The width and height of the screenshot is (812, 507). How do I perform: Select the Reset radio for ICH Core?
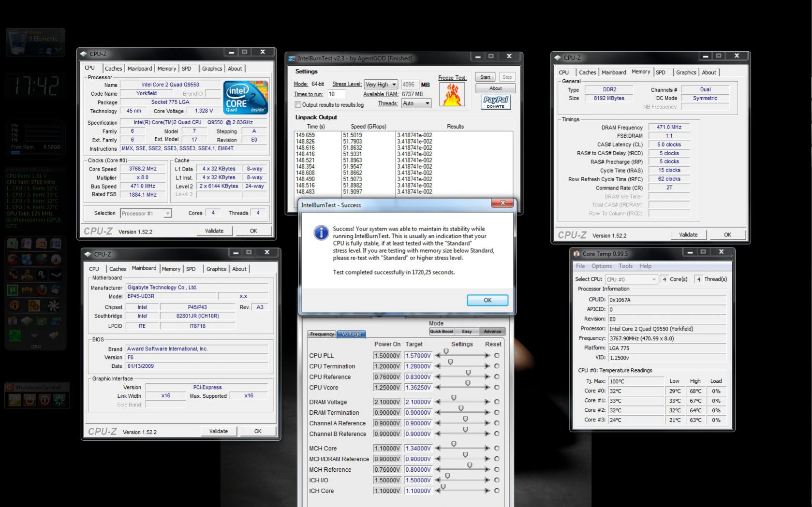pyautogui.click(x=497, y=491)
